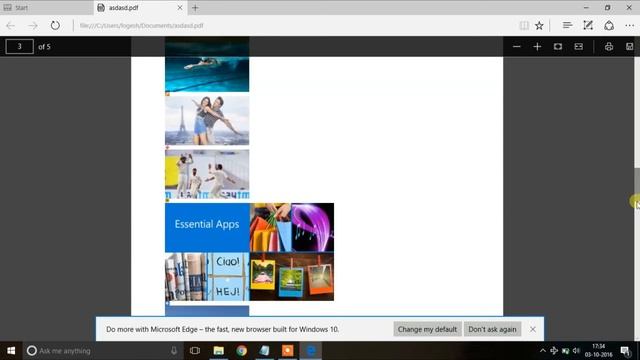Dismiss the Microsoft Edge default notification
The image size is (640, 360).
coord(533,329)
